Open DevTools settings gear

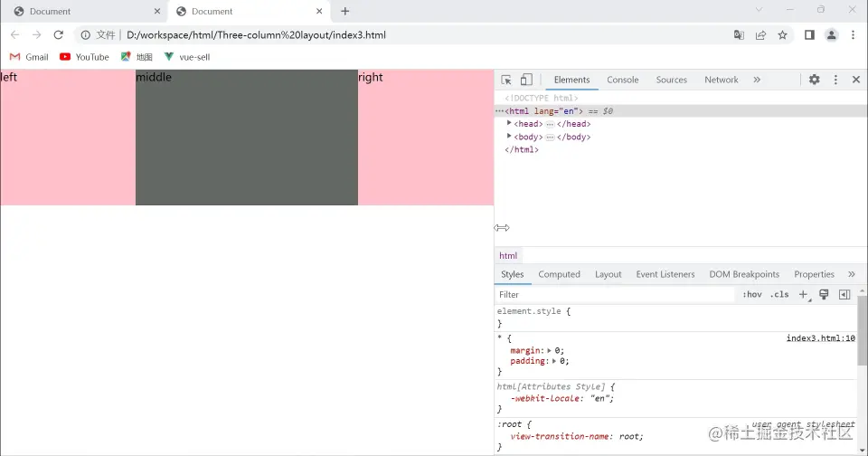(815, 80)
